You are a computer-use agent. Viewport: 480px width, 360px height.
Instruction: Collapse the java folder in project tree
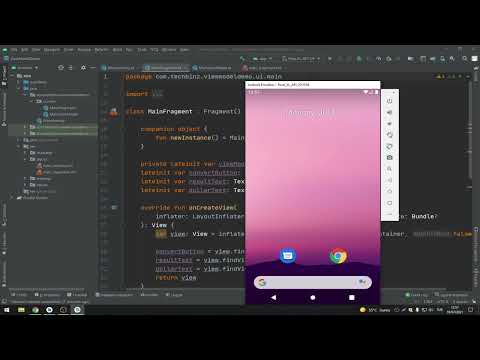[x=19, y=89]
